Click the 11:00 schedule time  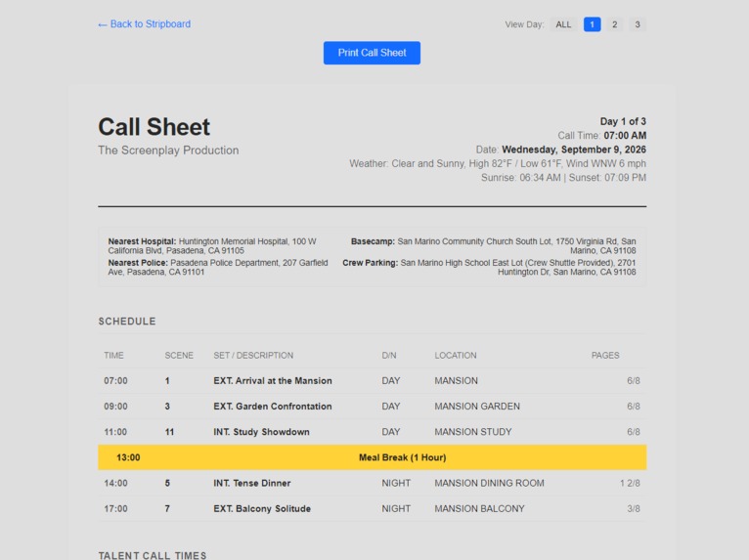[x=115, y=432]
